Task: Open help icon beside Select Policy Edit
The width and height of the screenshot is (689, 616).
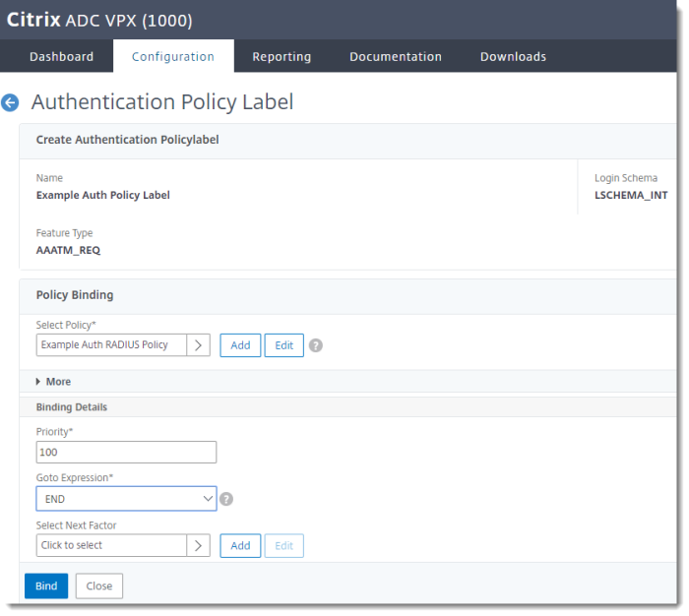Action: pyautogui.click(x=316, y=345)
